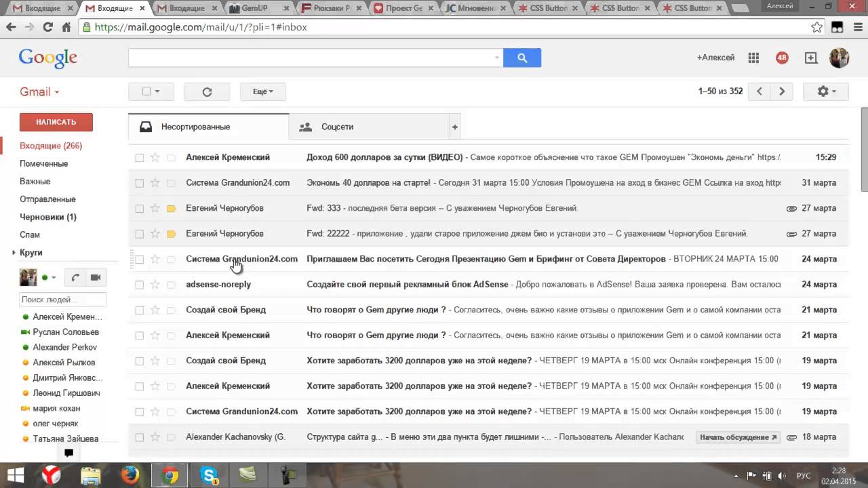Go to newer messages arrow

point(759,91)
